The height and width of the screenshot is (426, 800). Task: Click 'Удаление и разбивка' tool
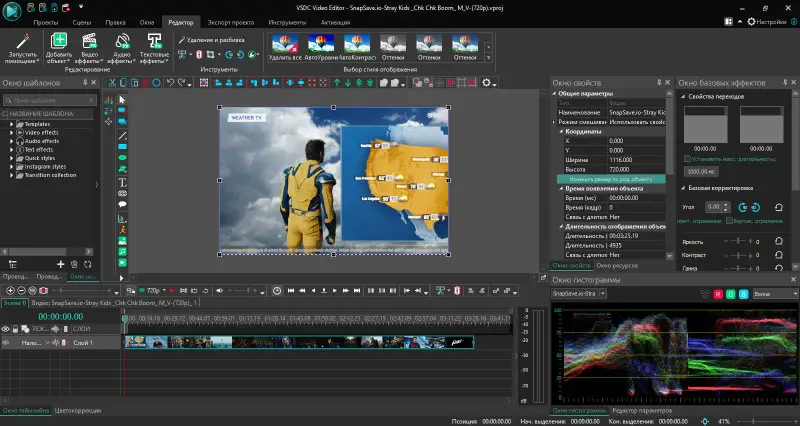point(211,40)
